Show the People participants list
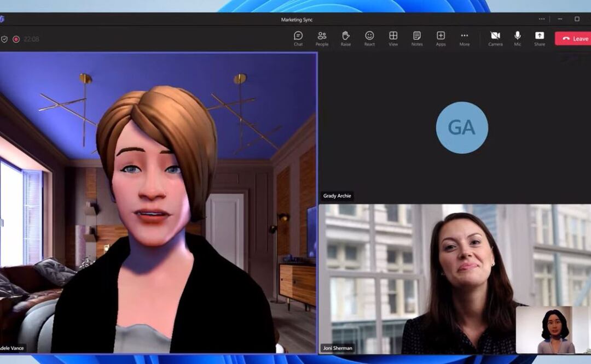This screenshot has height=364, width=591. point(322,38)
